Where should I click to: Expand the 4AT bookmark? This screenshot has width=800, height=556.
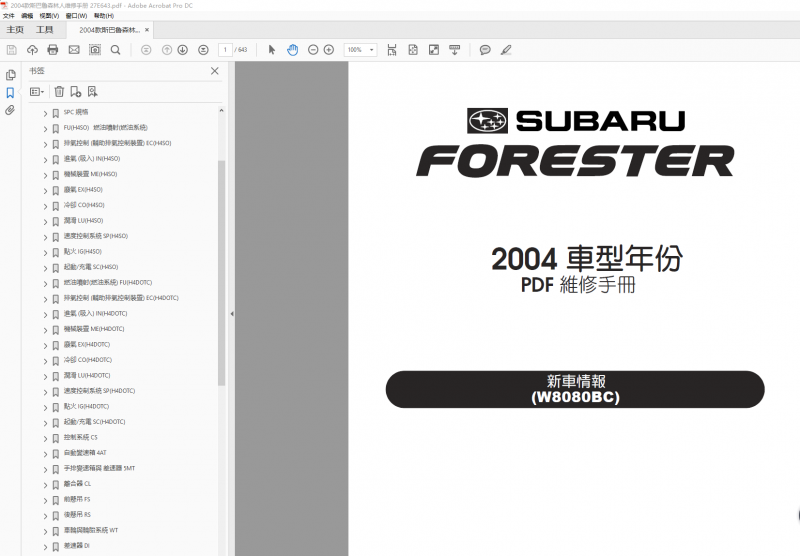[x=45, y=454]
